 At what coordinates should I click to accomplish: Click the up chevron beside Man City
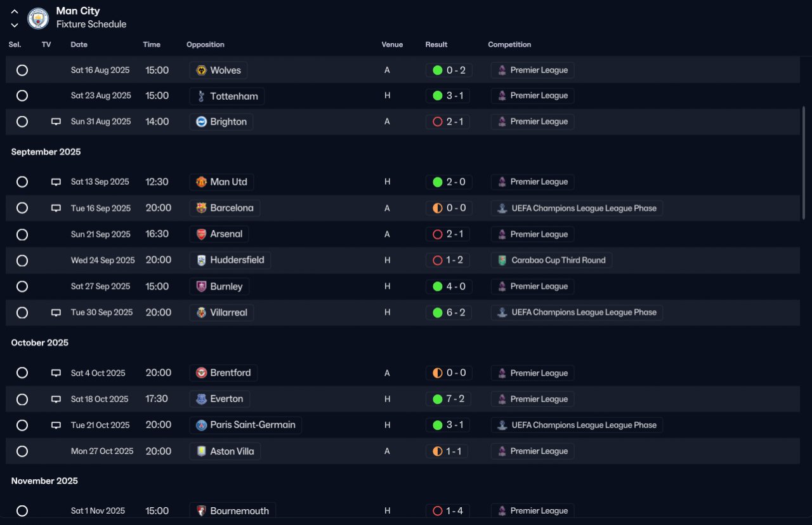tap(15, 11)
